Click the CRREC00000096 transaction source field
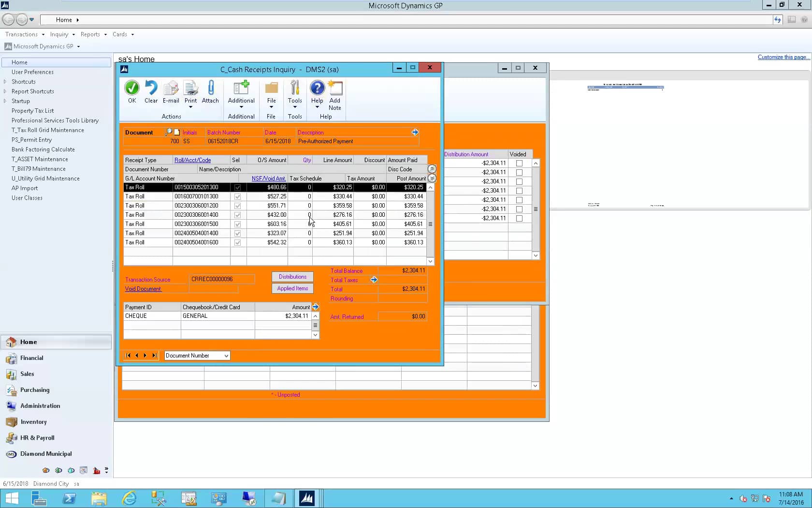 tap(221, 279)
